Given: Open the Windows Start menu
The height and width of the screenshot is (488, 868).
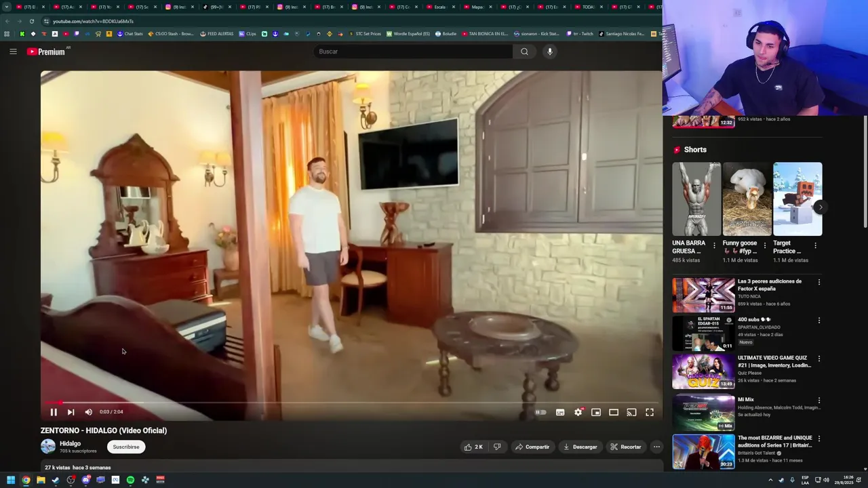Looking at the screenshot, I should (11, 480).
